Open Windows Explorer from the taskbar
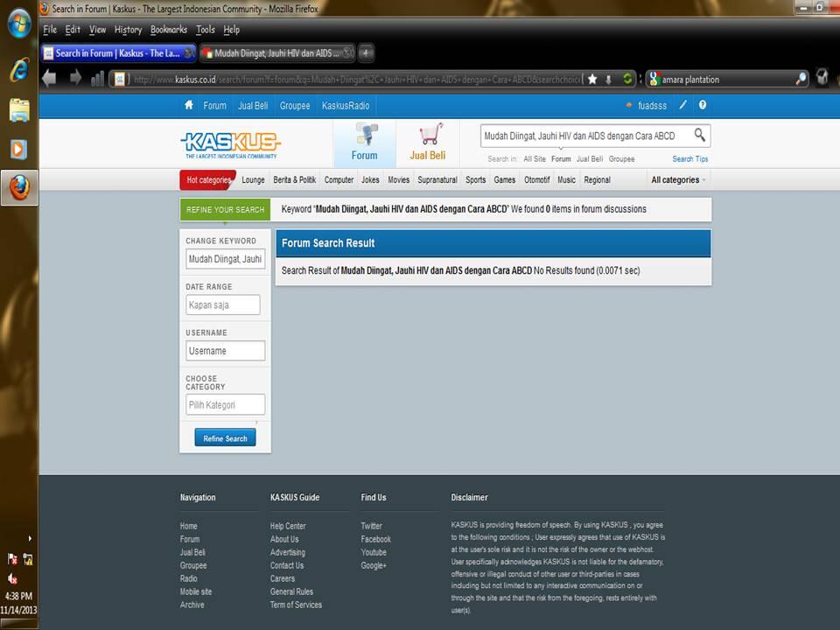Image resolution: width=840 pixels, height=630 pixels. (x=19, y=110)
